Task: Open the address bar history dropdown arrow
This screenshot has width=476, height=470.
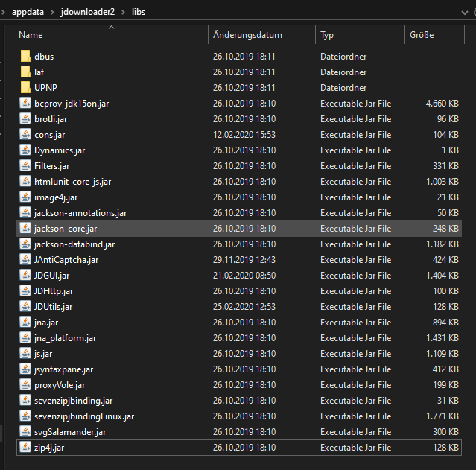Action: coord(464,13)
